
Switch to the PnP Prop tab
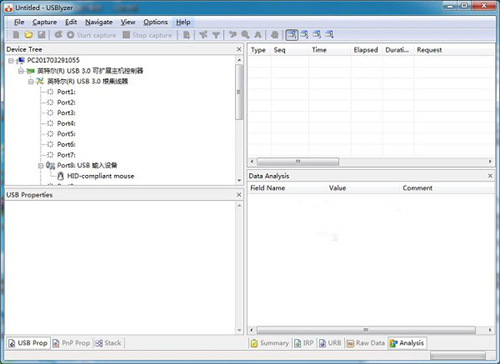pos(71,343)
